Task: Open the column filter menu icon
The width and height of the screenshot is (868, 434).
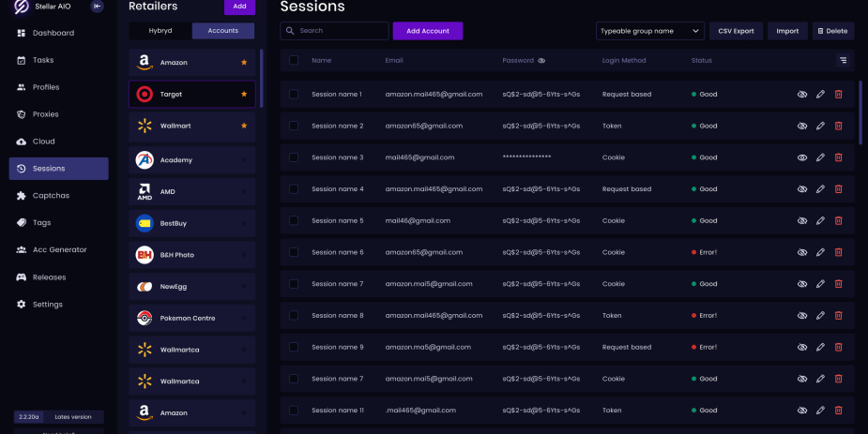Action: pyautogui.click(x=843, y=60)
